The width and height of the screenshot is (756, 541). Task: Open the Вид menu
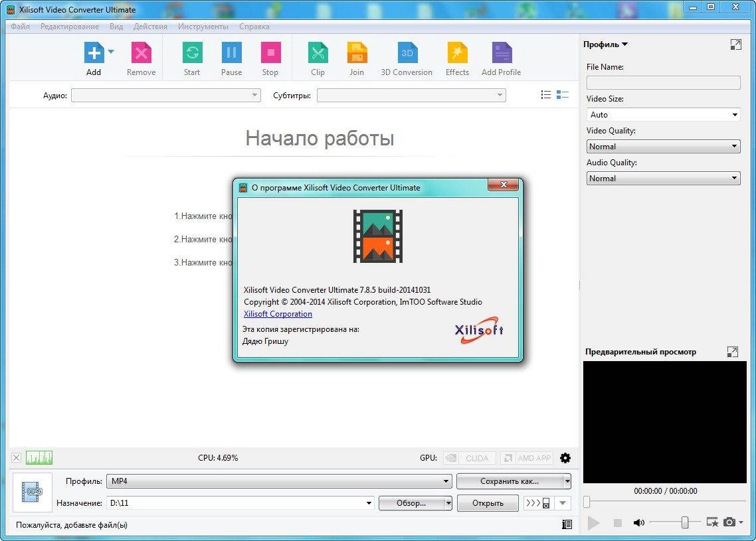[116, 27]
